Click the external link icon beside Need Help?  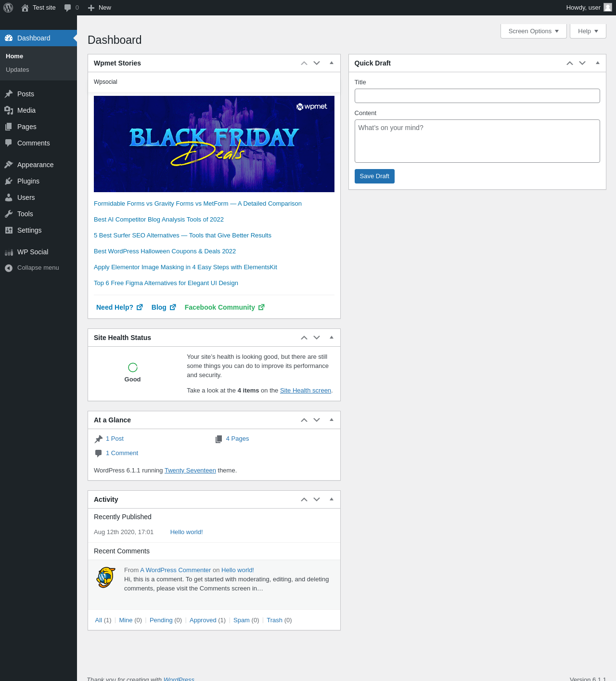tap(140, 307)
